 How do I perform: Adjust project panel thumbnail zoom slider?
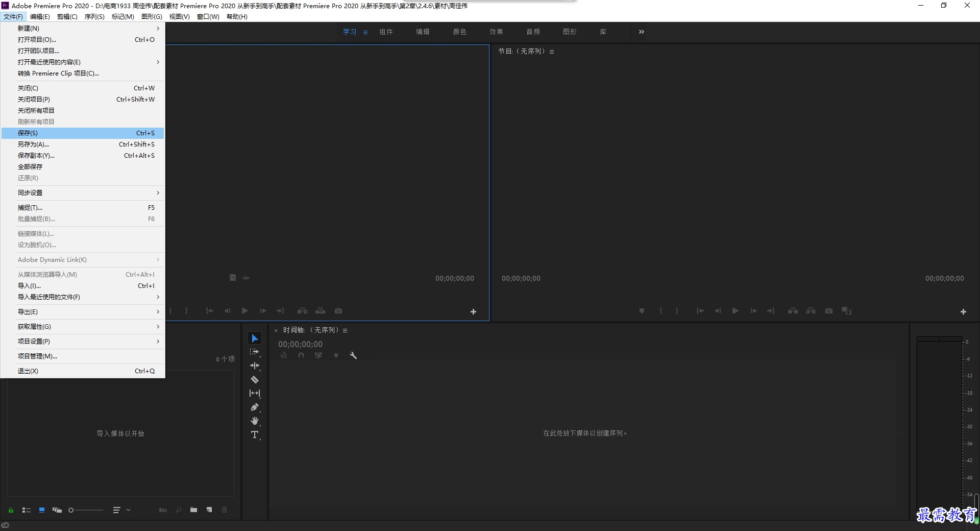(86, 510)
